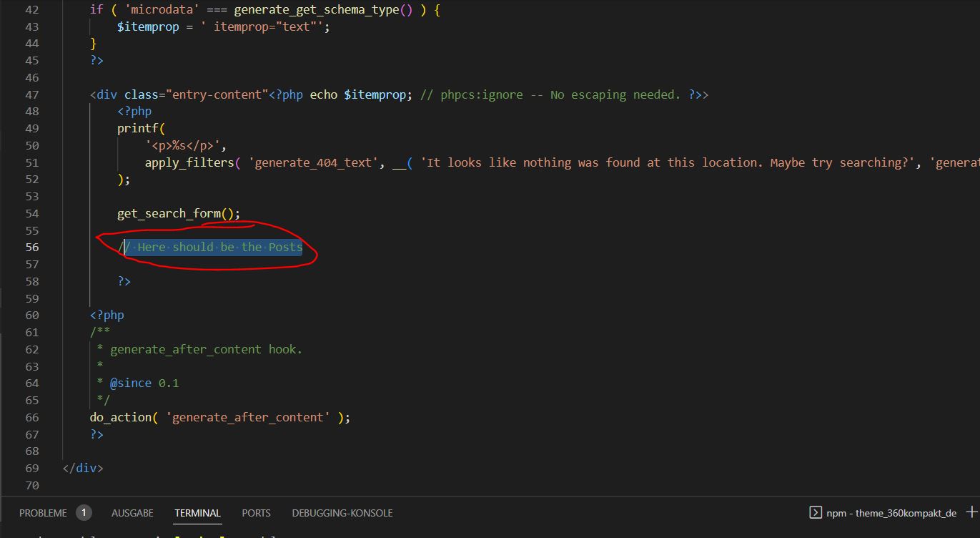The image size is (980, 538).
Task: Click the closing ); on line 52
Action: (x=124, y=180)
